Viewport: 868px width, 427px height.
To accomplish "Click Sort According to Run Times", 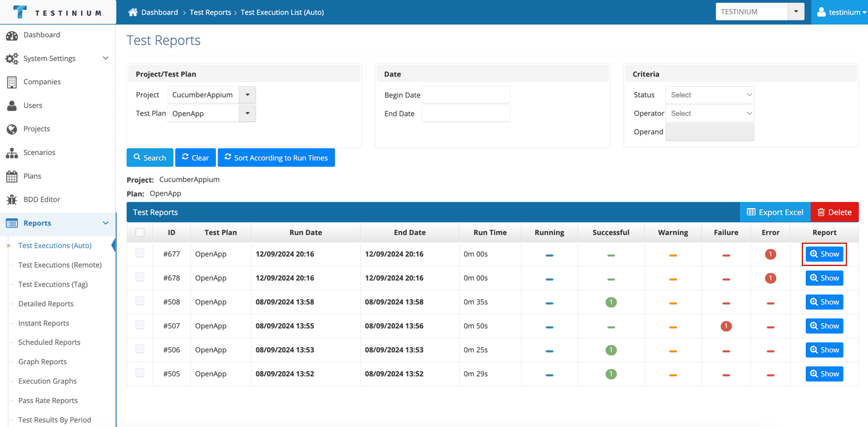I will pyautogui.click(x=276, y=158).
